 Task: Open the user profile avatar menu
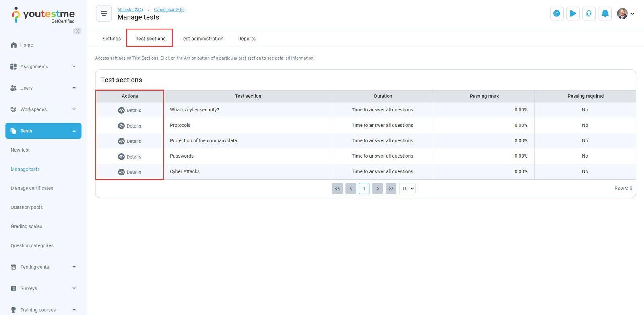[x=625, y=14]
